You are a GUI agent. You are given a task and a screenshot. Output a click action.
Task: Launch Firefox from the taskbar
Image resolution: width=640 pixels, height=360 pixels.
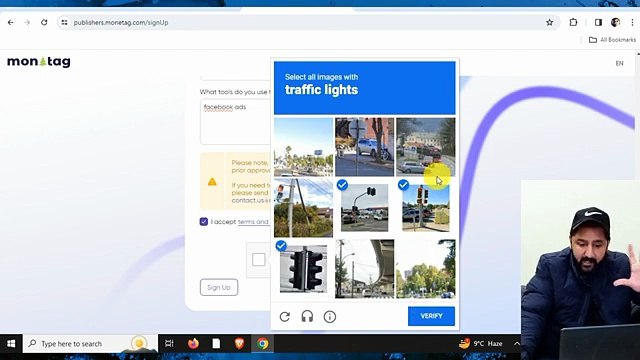click(193, 344)
